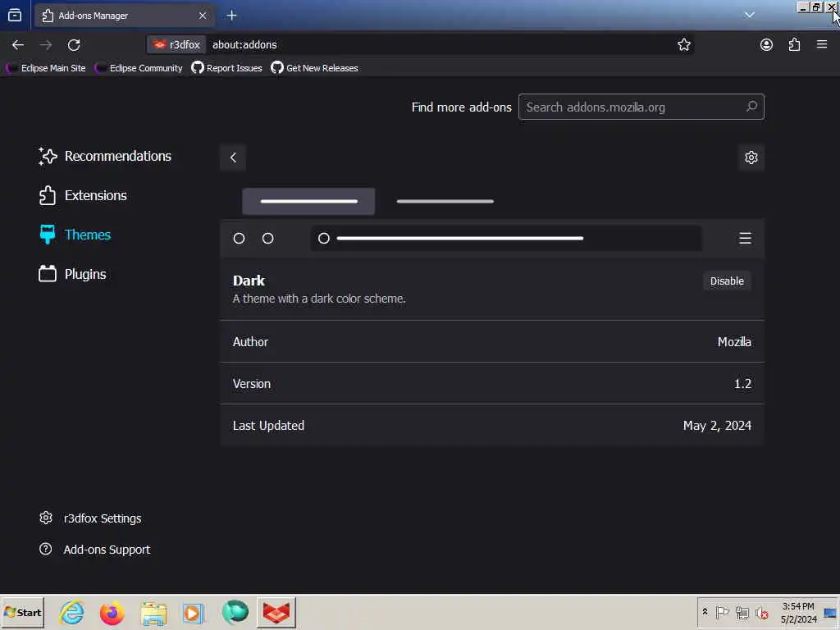Open Report Issues bookmark
The image size is (840, 630).
[x=226, y=68]
